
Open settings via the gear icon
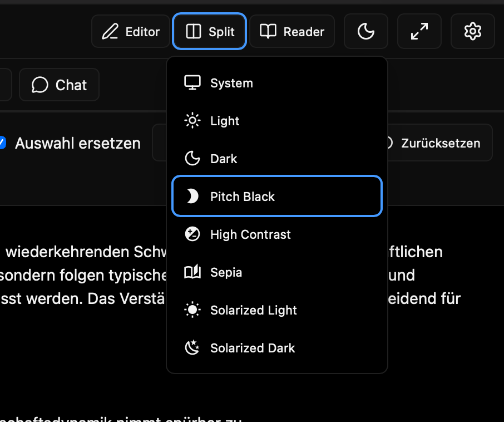(472, 32)
